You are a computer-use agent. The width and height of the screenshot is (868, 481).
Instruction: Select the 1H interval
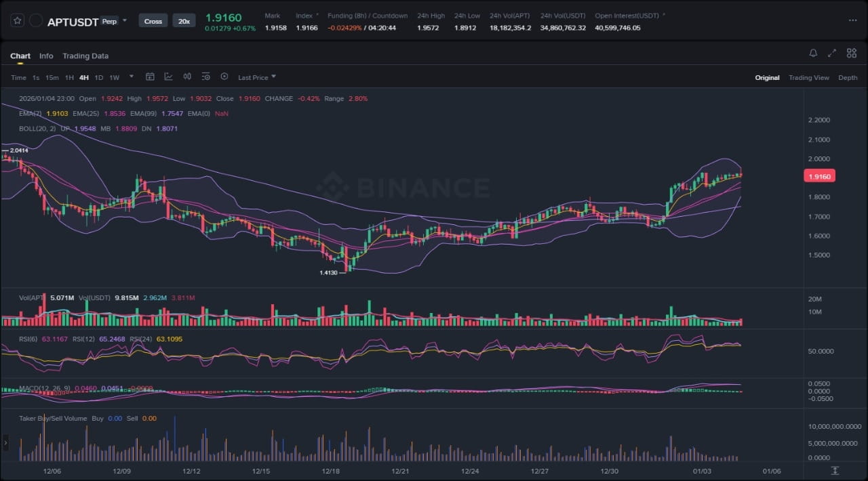pyautogui.click(x=69, y=77)
